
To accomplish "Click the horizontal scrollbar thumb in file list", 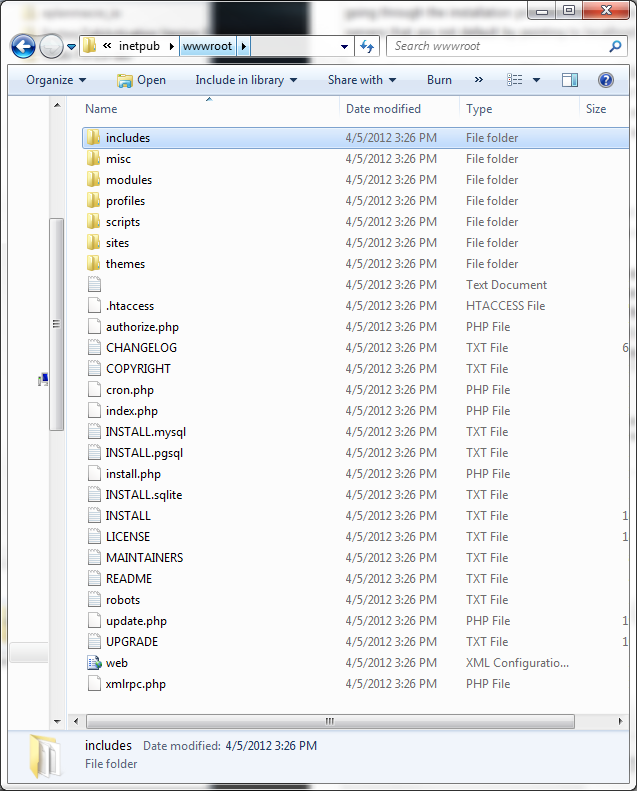I will point(330,720).
